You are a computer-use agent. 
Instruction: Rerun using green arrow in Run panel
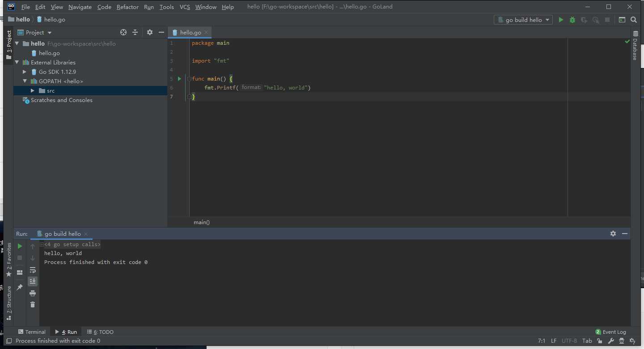[x=20, y=246]
